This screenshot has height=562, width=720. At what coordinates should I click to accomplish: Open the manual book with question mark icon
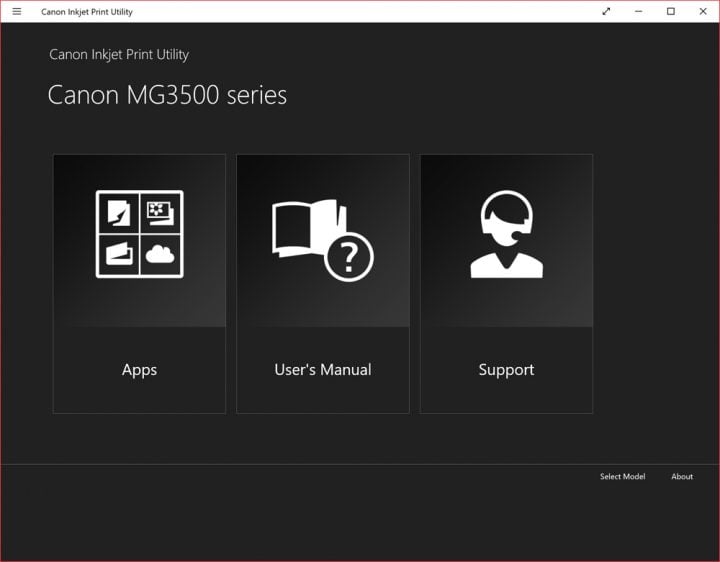323,240
